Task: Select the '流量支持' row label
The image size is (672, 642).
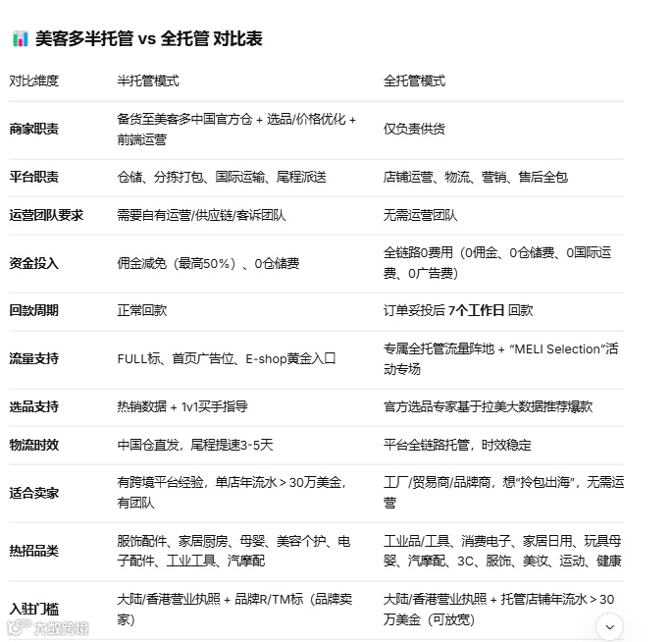Action: coord(34,358)
